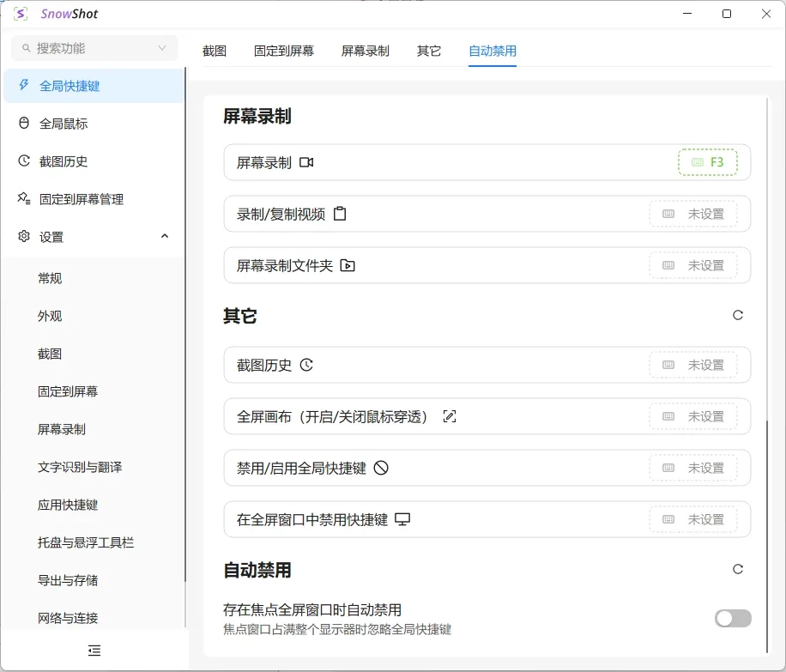Focus the 搜索功能 search field

(x=94, y=48)
